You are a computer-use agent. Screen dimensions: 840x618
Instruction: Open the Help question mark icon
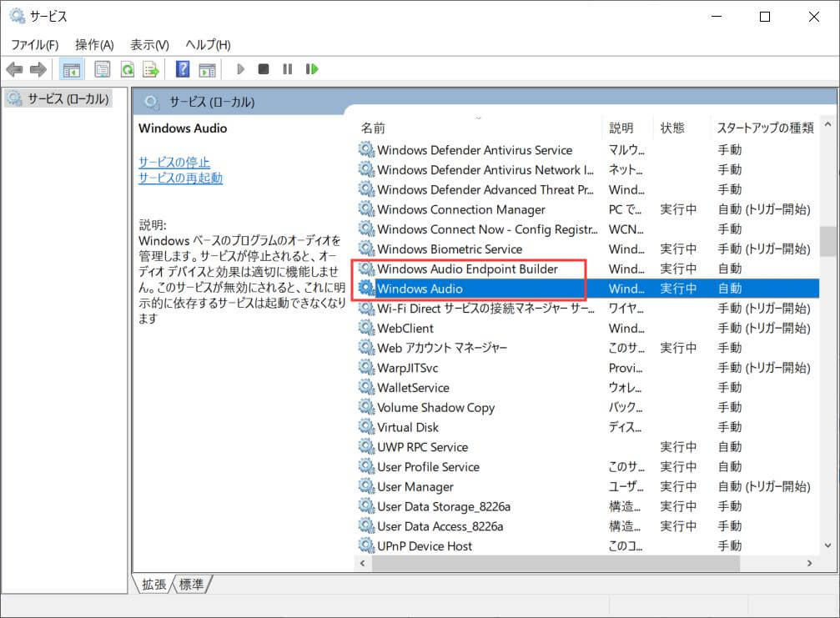pyautogui.click(x=183, y=69)
